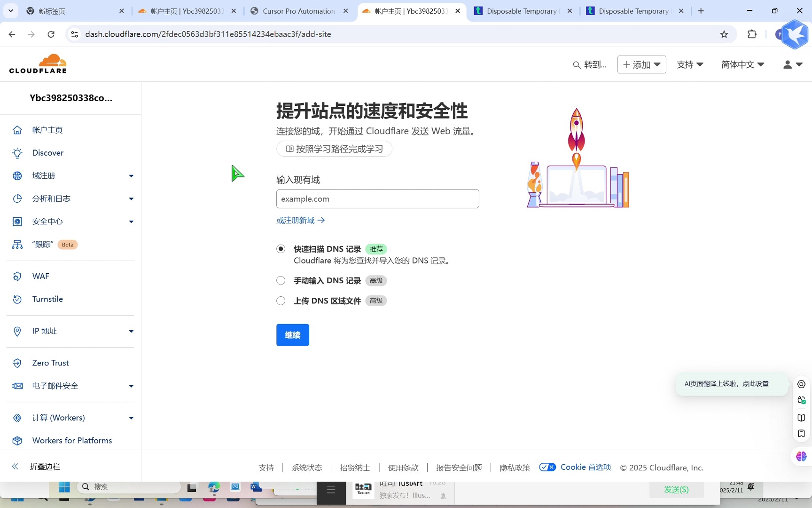Open the Windows Start button

point(64,487)
